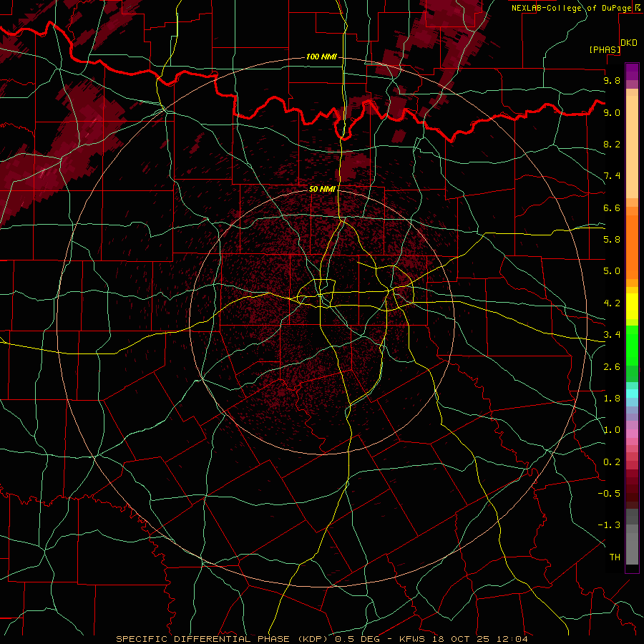Image resolution: width=644 pixels, height=644 pixels.
Task: Click the 100 NMI range ring label
Action: tap(321, 57)
